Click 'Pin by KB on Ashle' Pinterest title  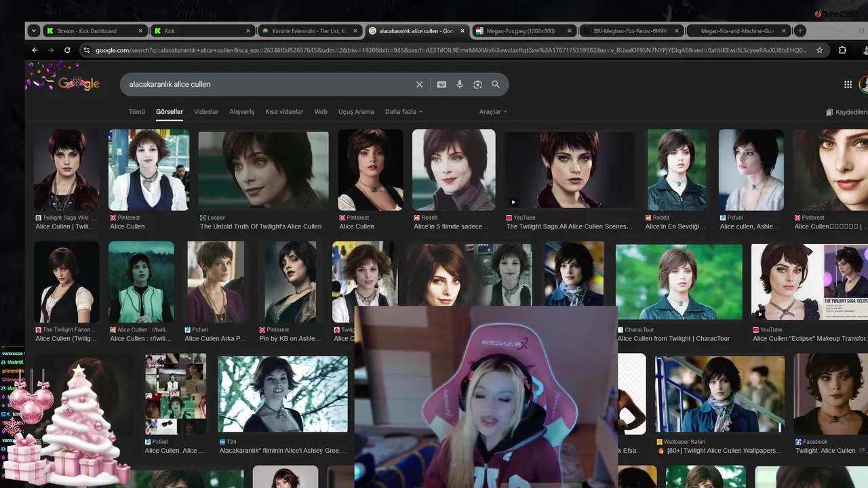coord(290,339)
